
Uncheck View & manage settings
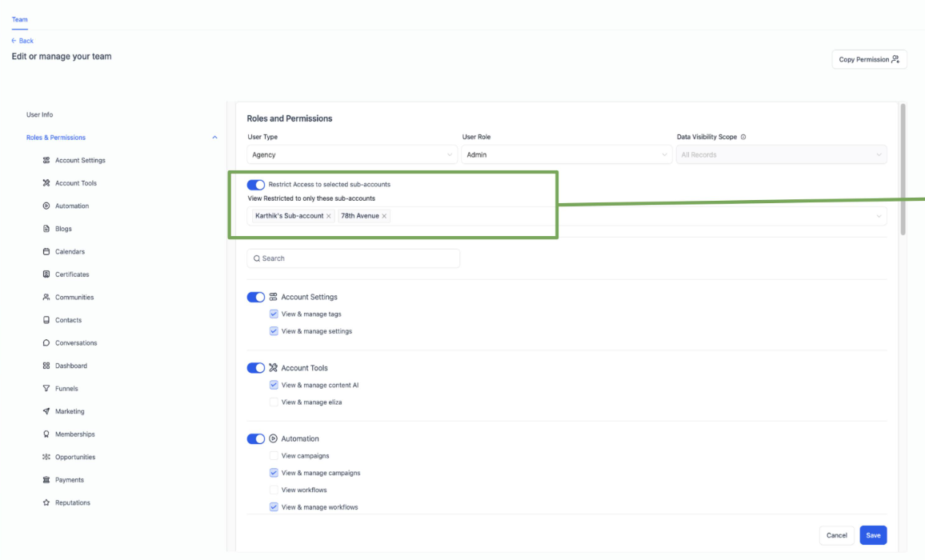click(274, 331)
